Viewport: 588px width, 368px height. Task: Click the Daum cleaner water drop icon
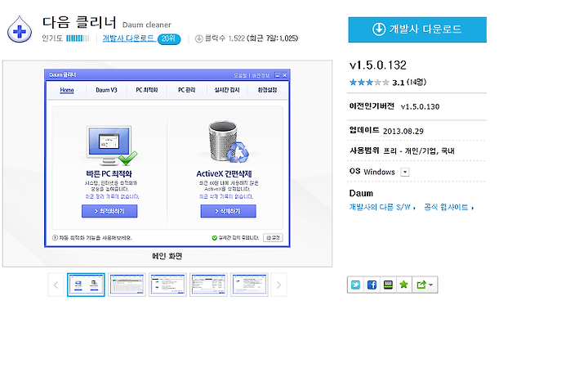coord(20,29)
